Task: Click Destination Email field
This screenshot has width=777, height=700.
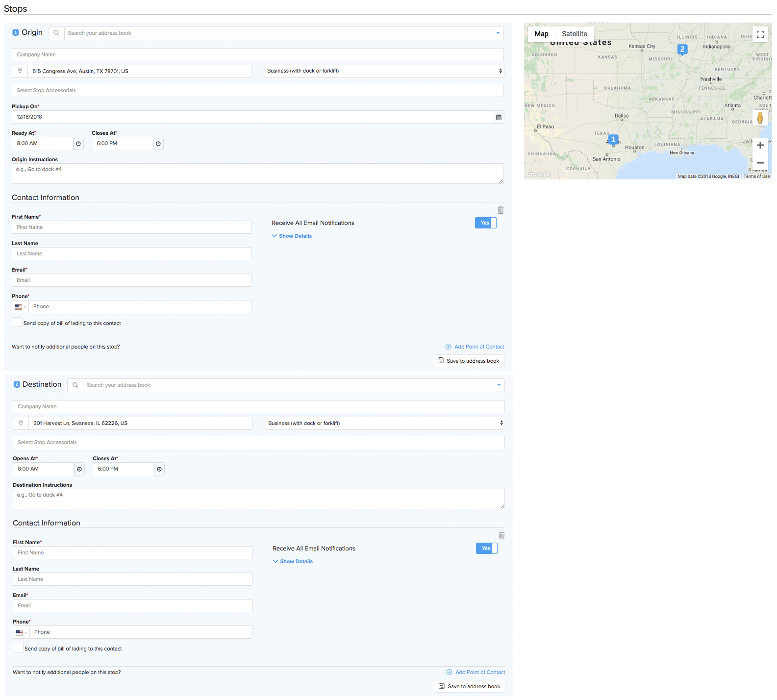Action: pos(133,606)
